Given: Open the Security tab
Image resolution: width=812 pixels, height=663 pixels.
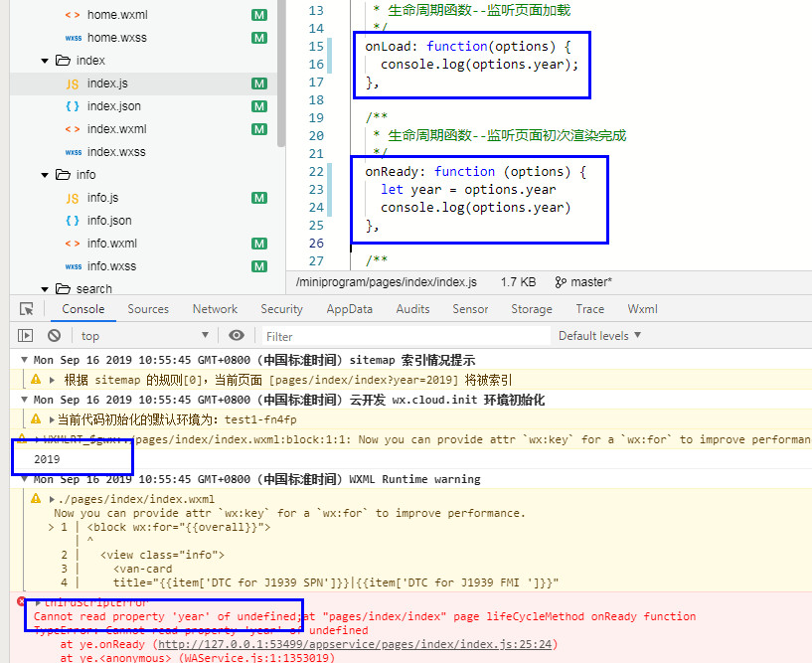Looking at the screenshot, I should coord(281,309).
